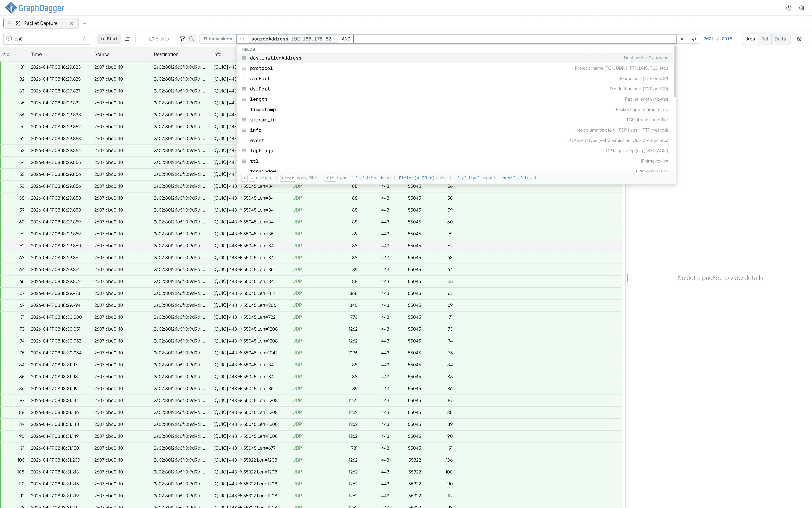Click the field:* wildcard hint
The height and width of the screenshot is (508, 812).
tap(373, 178)
